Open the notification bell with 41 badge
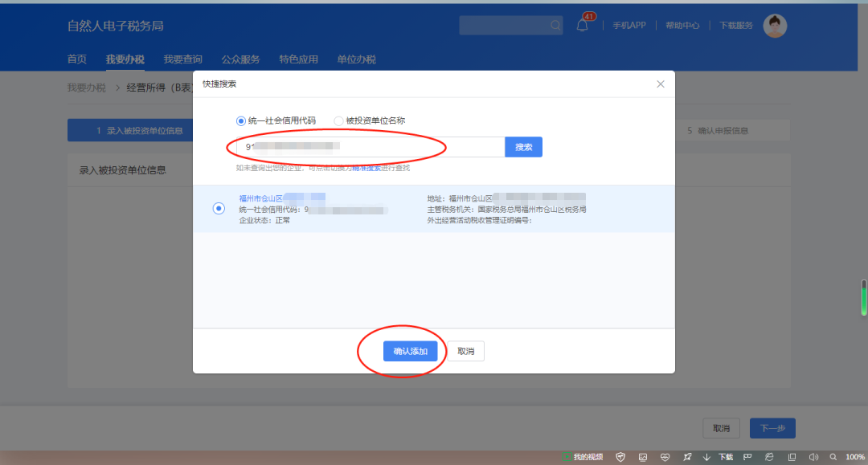Viewport: 868px width, 465px height. [x=582, y=26]
